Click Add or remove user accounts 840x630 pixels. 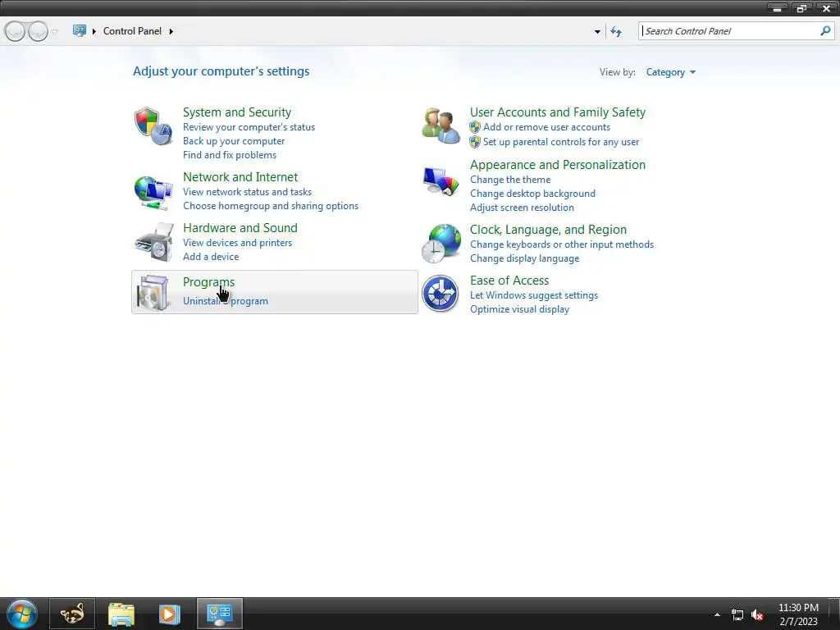pos(546,127)
